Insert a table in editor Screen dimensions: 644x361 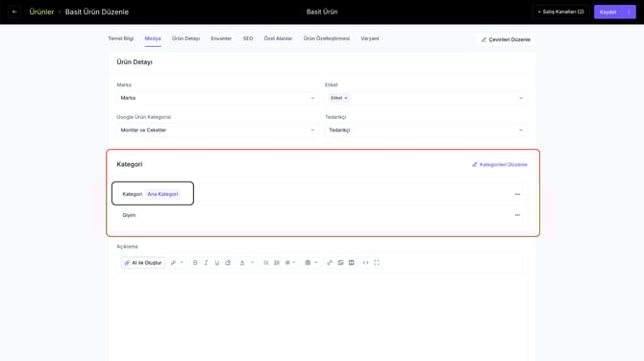tap(308, 262)
